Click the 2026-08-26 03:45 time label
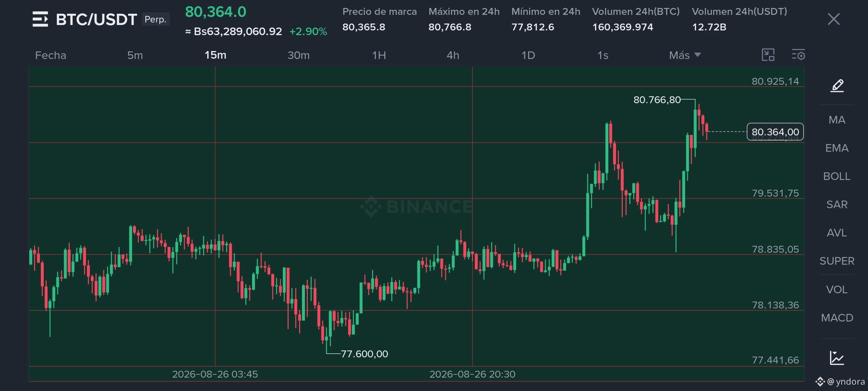 215,374
